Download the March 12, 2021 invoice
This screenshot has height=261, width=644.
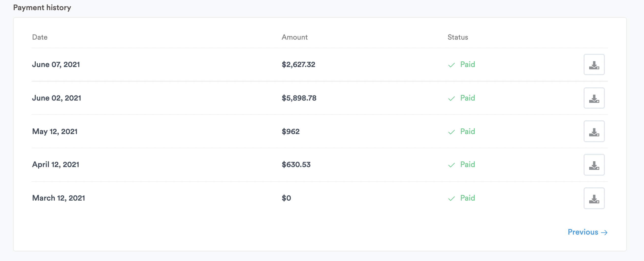pyautogui.click(x=594, y=198)
